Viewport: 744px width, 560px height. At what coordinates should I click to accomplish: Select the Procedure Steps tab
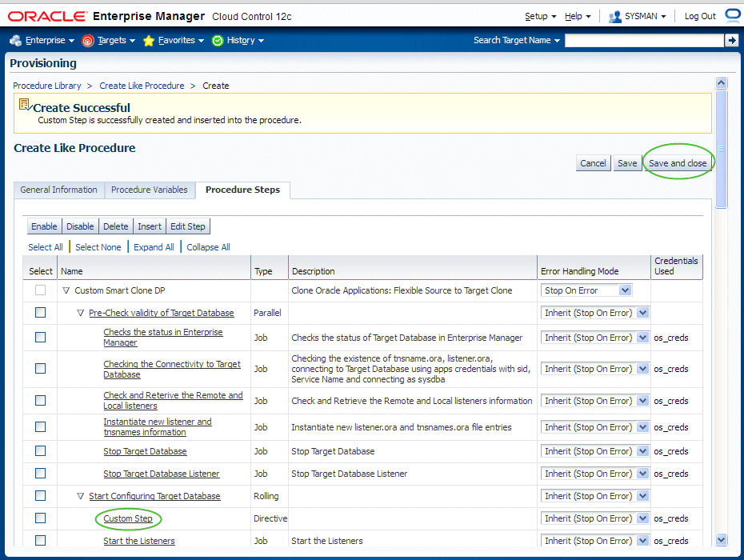point(242,190)
